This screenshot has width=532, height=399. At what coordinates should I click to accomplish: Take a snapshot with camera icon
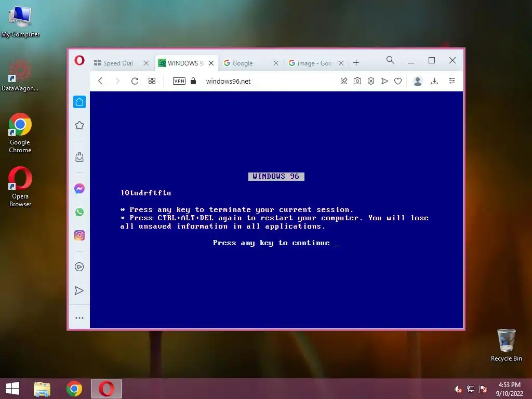[x=357, y=81]
